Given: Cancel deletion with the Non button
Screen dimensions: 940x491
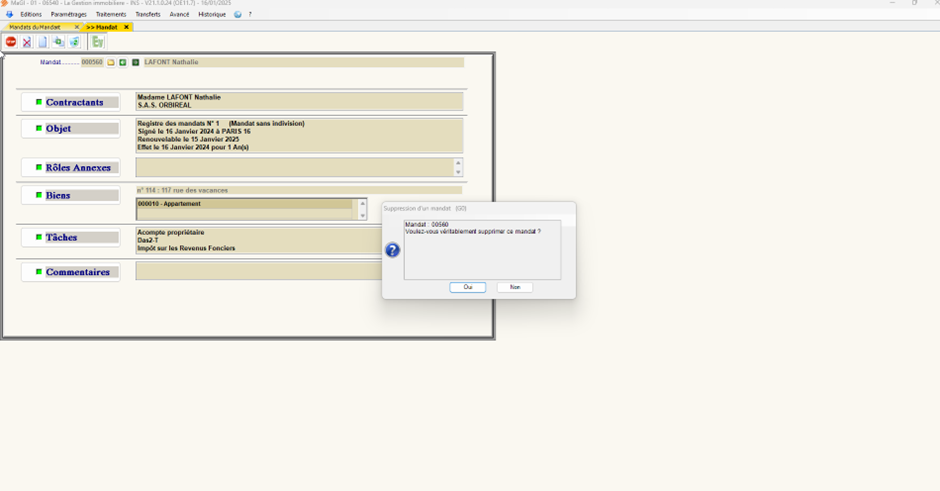Looking at the screenshot, I should click(515, 287).
